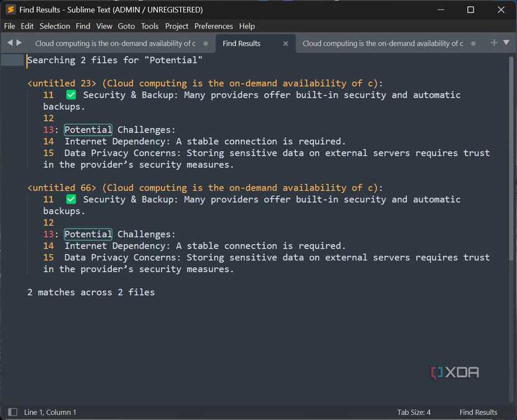This screenshot has height=420, width=517.
Task: Maximize the Sublime Text window
Action: [470, 9]
